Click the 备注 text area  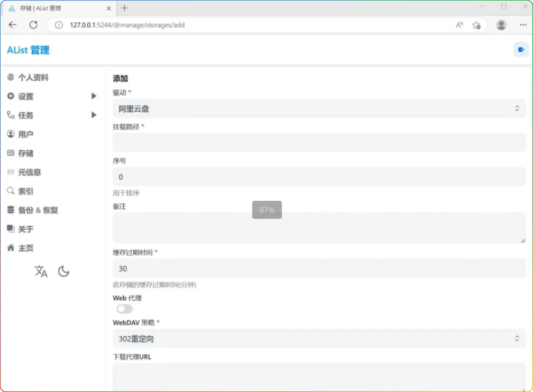click(319, 228)
